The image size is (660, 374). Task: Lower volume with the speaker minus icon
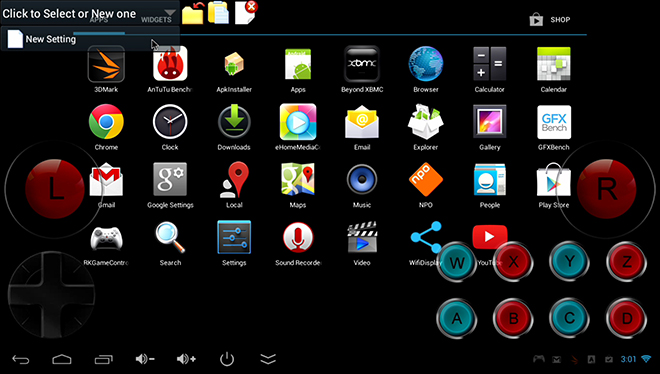pos(145,359)
